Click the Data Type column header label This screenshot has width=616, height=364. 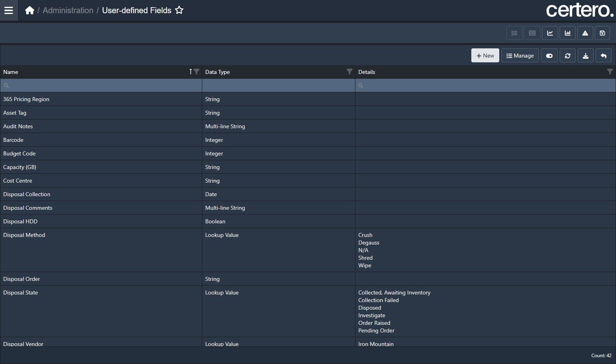click(217, 72)
